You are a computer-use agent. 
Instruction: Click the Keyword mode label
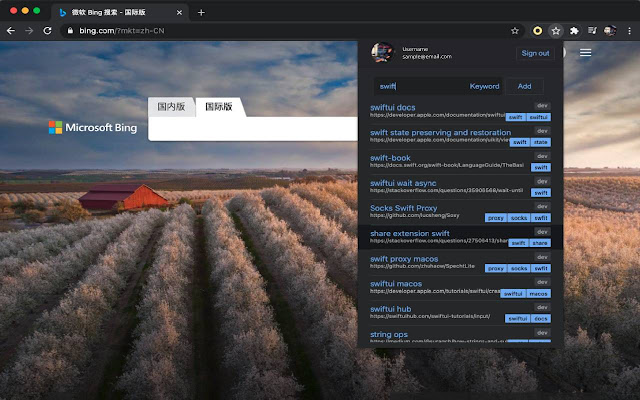[x=484, y=86]
